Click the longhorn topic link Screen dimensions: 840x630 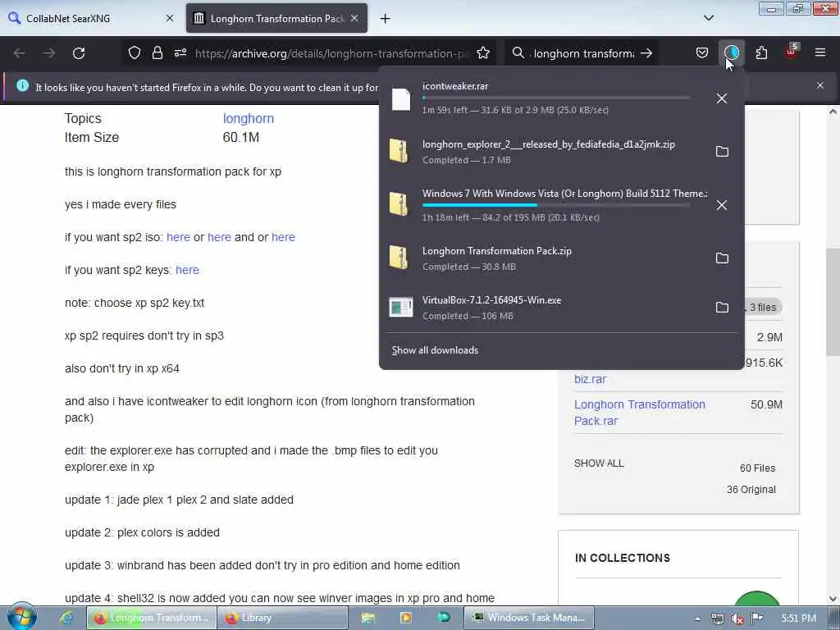(x=248, y=118)
